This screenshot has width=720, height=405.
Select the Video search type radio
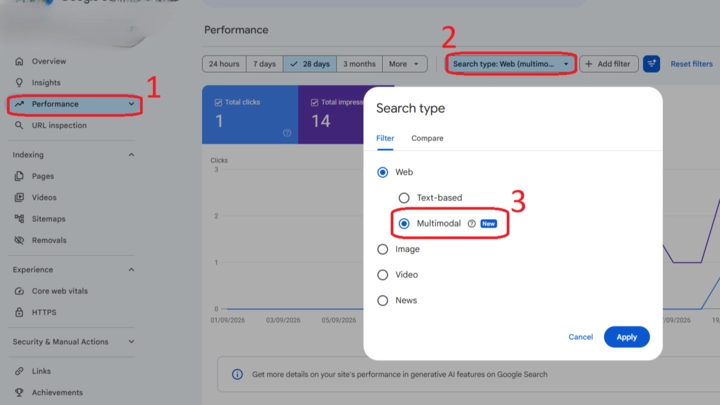(382, 275)
